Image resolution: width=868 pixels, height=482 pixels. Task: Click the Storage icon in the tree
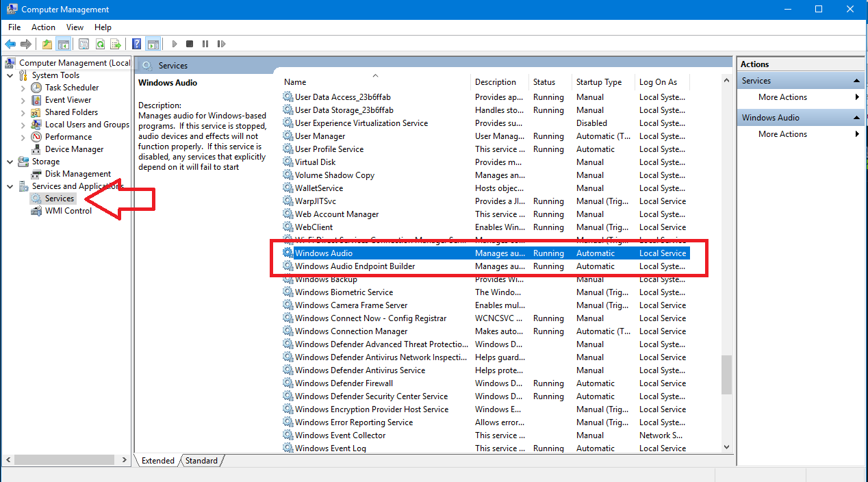(23, 162)
